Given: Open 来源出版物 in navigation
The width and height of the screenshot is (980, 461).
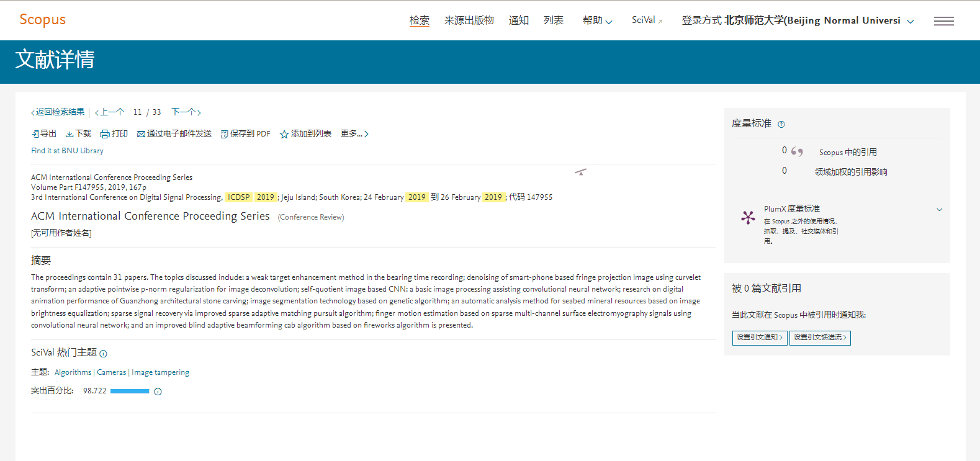Looking at the screenshot, I should click(x=469, y=20).
